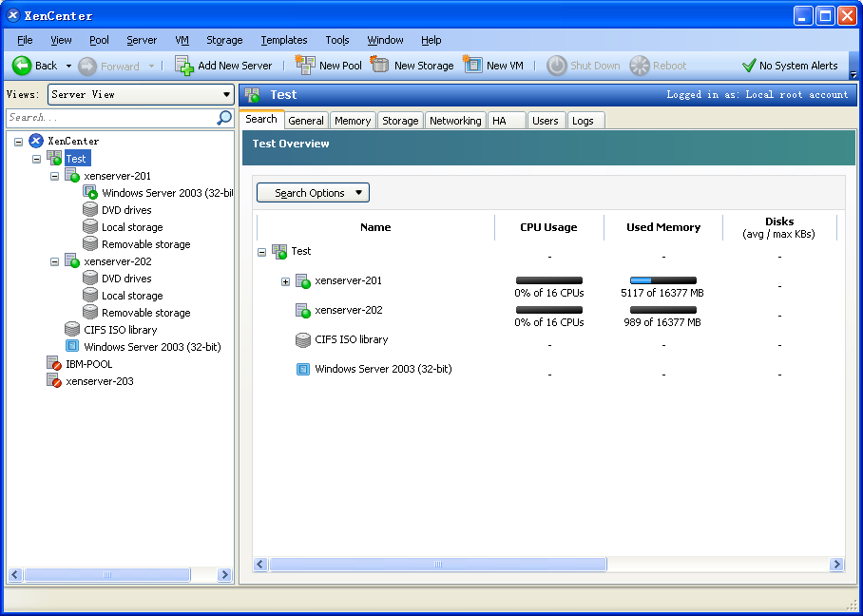Sort by the CPU Usage column header
Screen dimensions: 863x616
[548, 227]
